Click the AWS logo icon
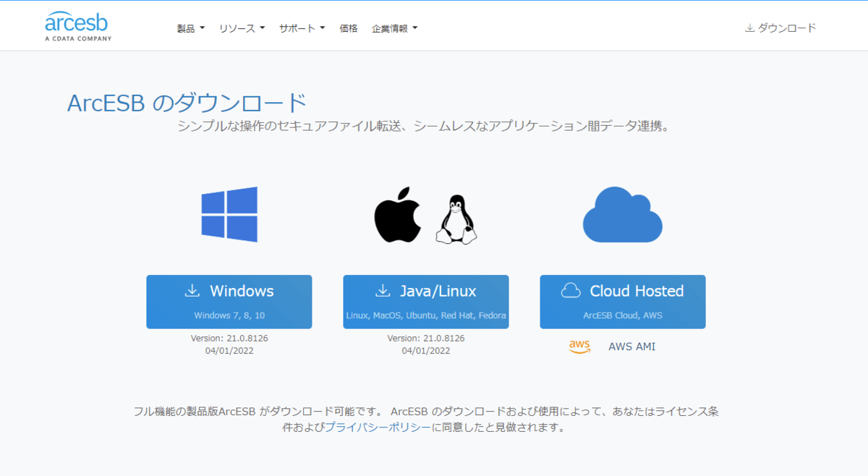 [x=580, y=347]
